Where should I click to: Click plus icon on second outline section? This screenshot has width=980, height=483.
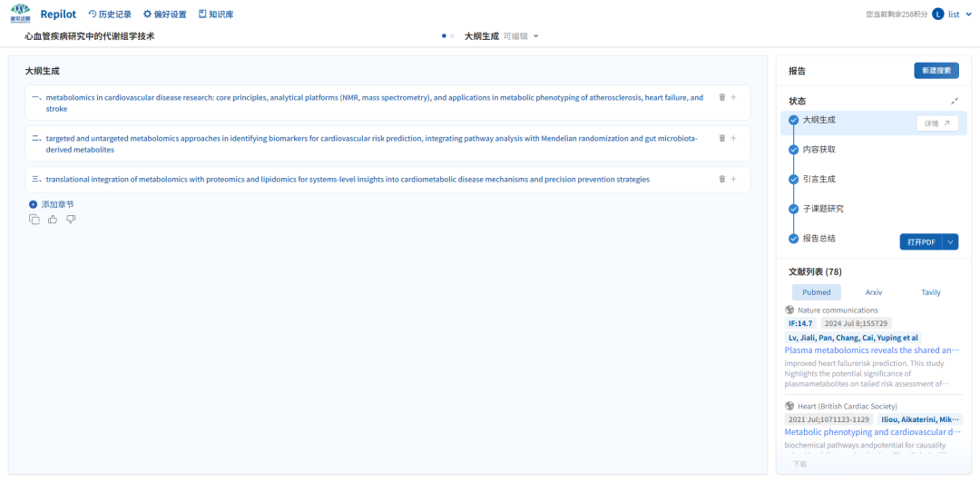coord(733,138)
